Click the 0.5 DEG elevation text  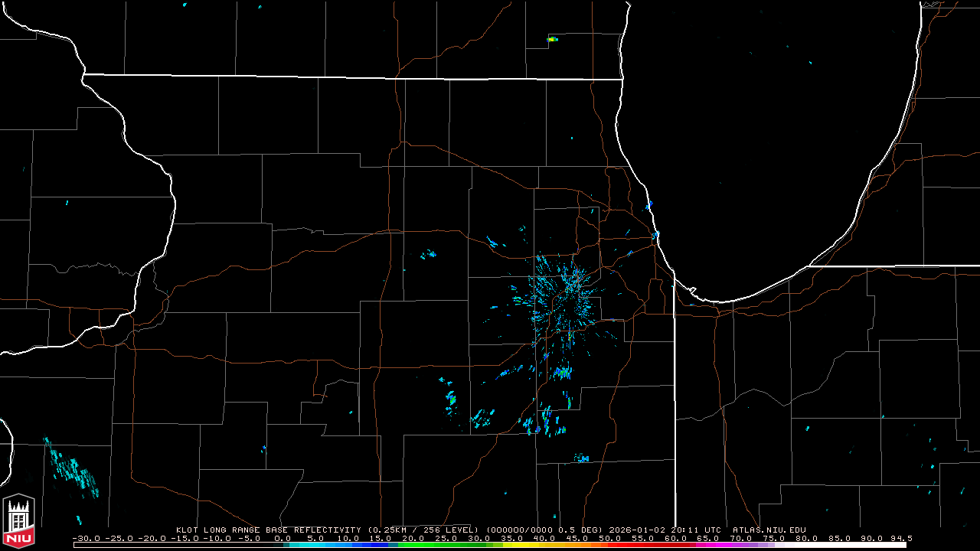(580, 530)
